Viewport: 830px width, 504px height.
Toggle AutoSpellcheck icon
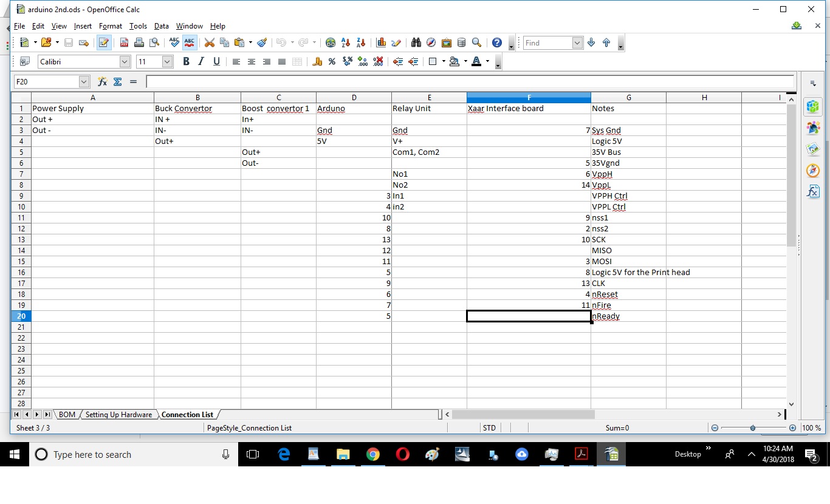[x=190, y=43]
